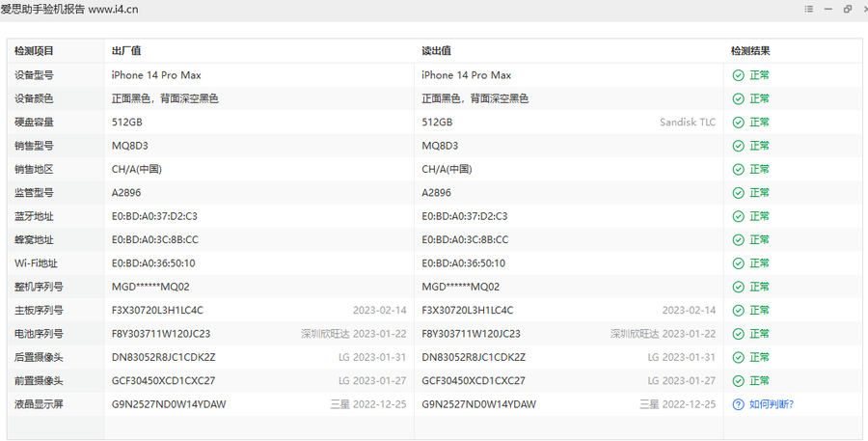Click factory value A2896
Screen dimensions: 868x441
click(x=126, y=193)
